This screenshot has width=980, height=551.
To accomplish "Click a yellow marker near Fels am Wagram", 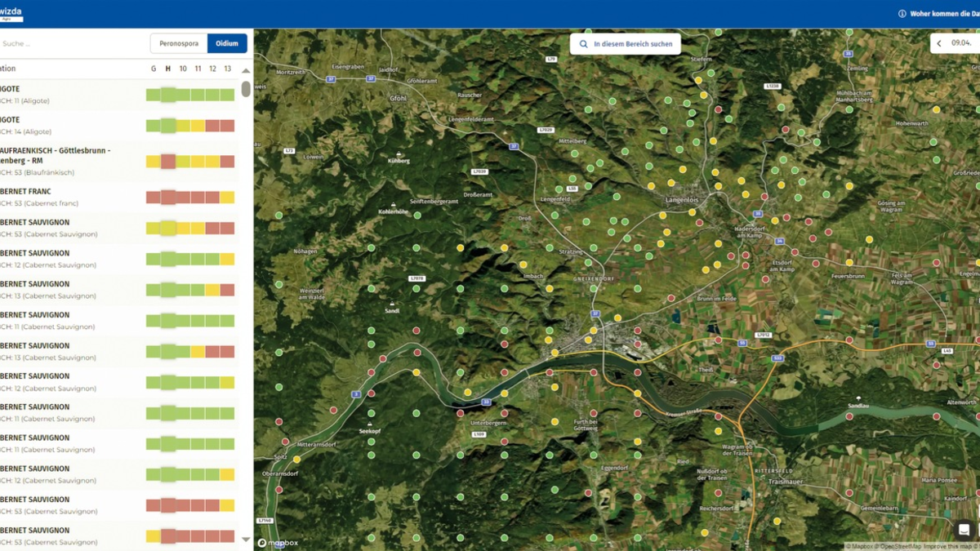I will 869,239.
